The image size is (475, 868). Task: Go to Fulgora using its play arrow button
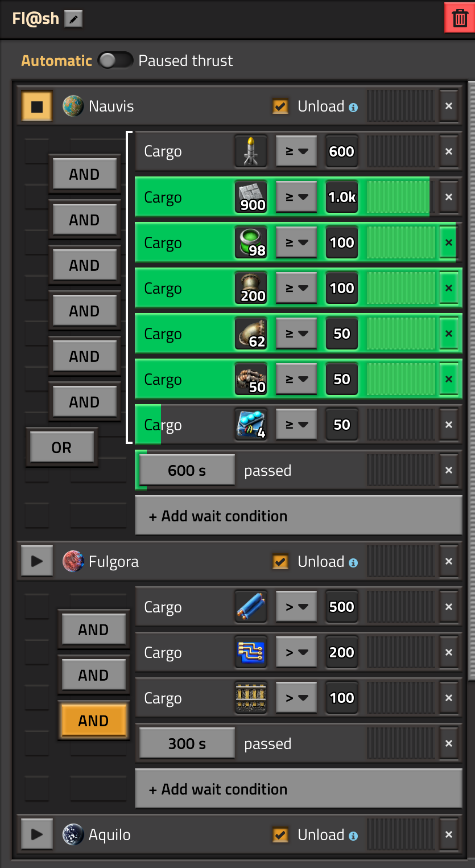coord(37,561)
